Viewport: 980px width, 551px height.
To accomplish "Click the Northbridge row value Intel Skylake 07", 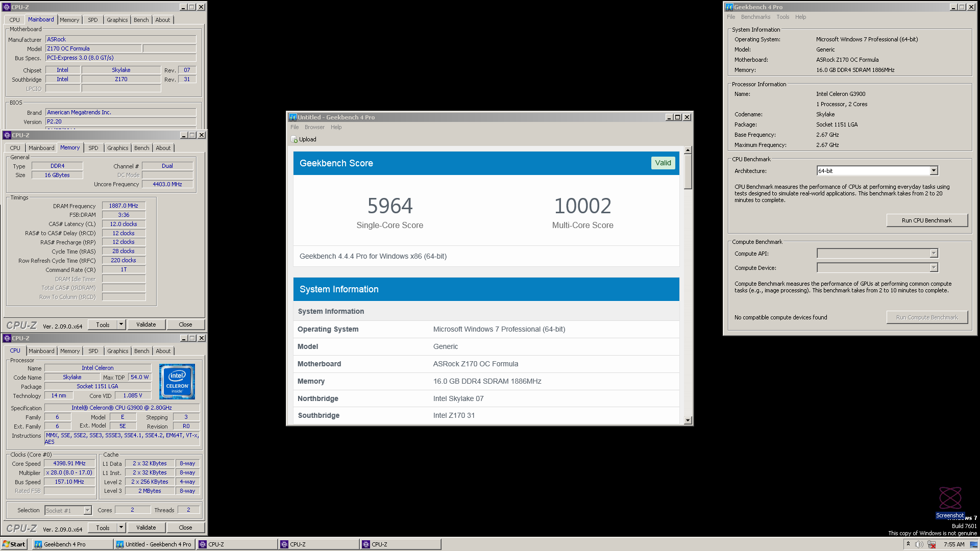I will point(458,398).
